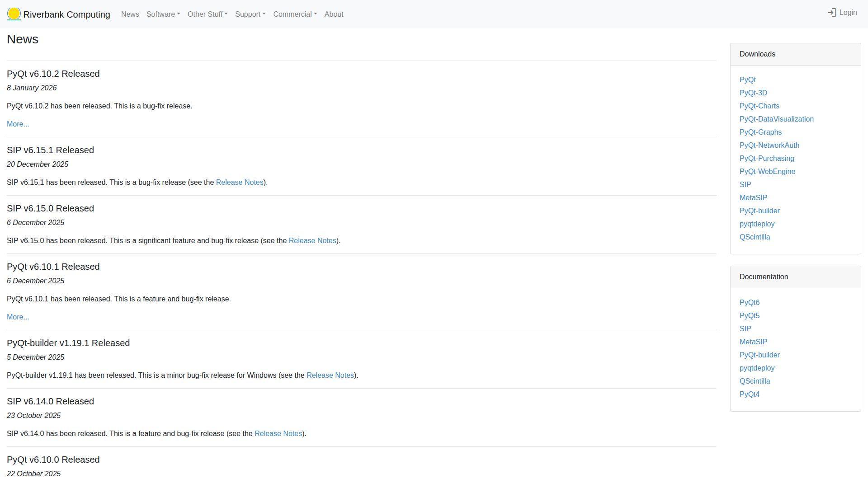Open PyQt6 documentation link
868x488 pixels.
749,303
